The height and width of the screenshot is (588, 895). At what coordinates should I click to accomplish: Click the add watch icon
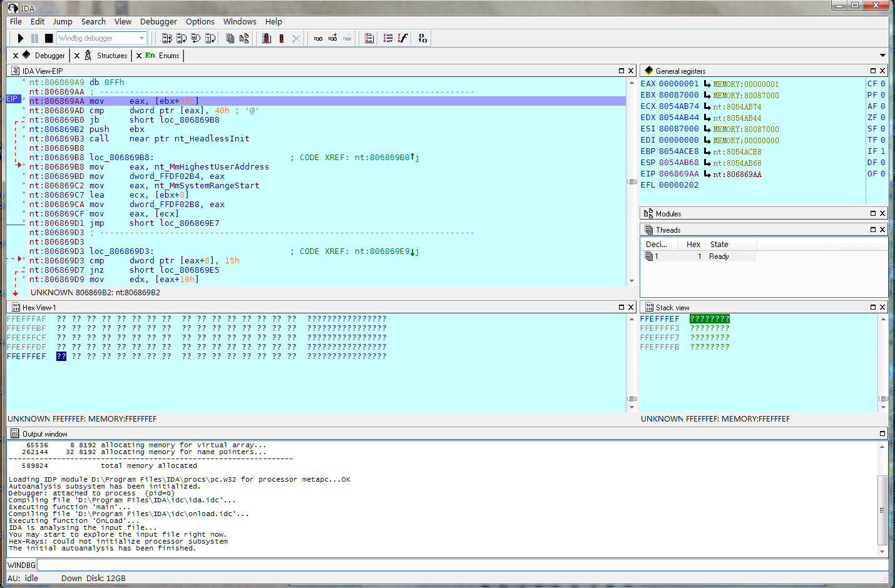click(332, 38)
